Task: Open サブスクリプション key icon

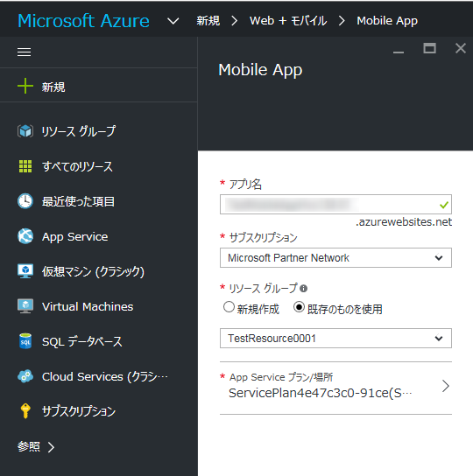Action: coord(25,411)
